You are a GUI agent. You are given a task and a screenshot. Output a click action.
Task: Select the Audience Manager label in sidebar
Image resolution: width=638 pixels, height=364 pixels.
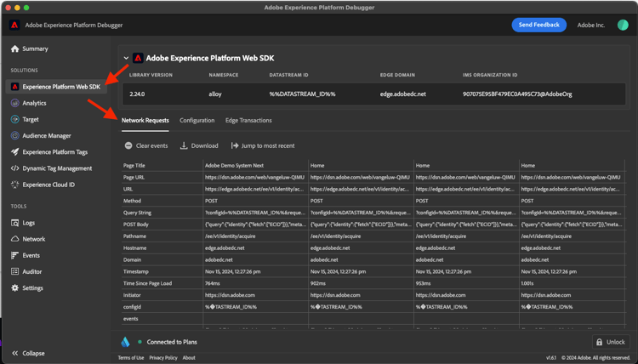click(47, 135)
